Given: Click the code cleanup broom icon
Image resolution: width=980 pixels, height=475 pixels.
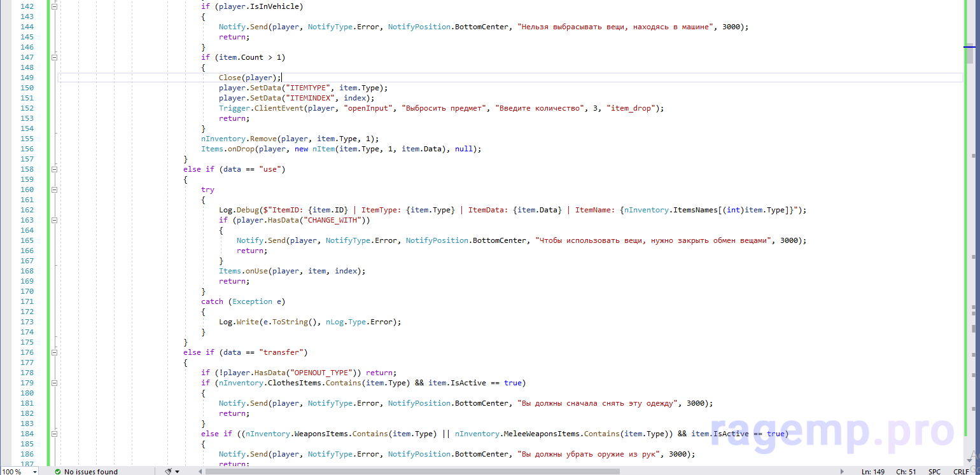Looking at the screenshot, I should point(169,471).
